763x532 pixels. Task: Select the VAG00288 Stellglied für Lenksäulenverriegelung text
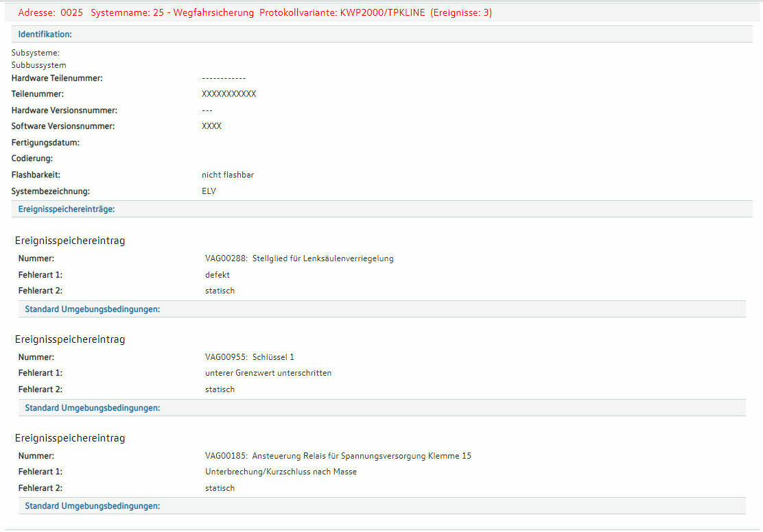click(x=299, y=258)
